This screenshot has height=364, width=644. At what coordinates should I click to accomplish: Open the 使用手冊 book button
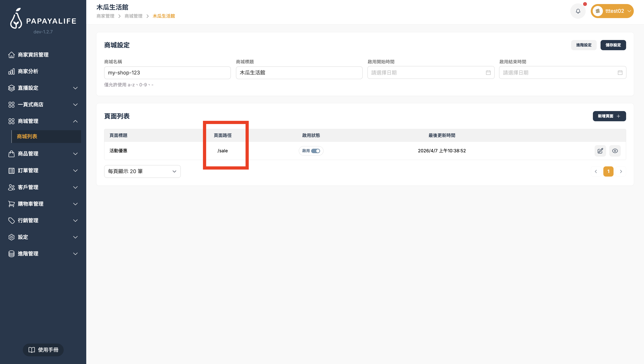coord(43,350)
